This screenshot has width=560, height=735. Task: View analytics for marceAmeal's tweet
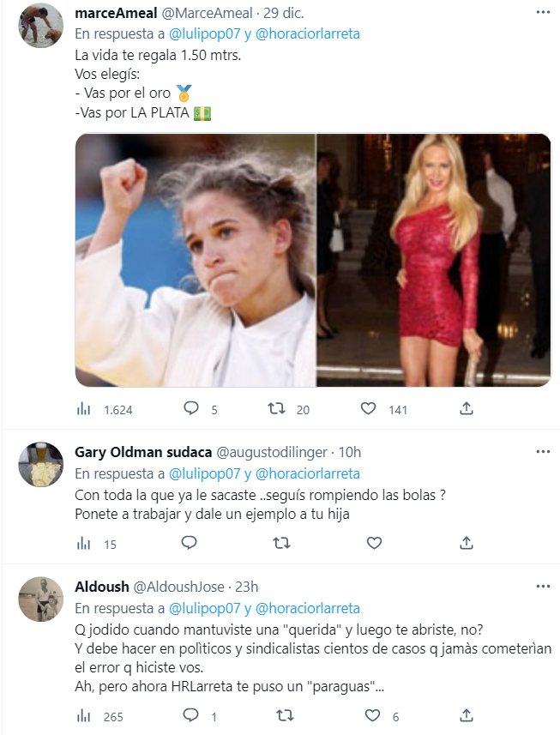(84, 409)
